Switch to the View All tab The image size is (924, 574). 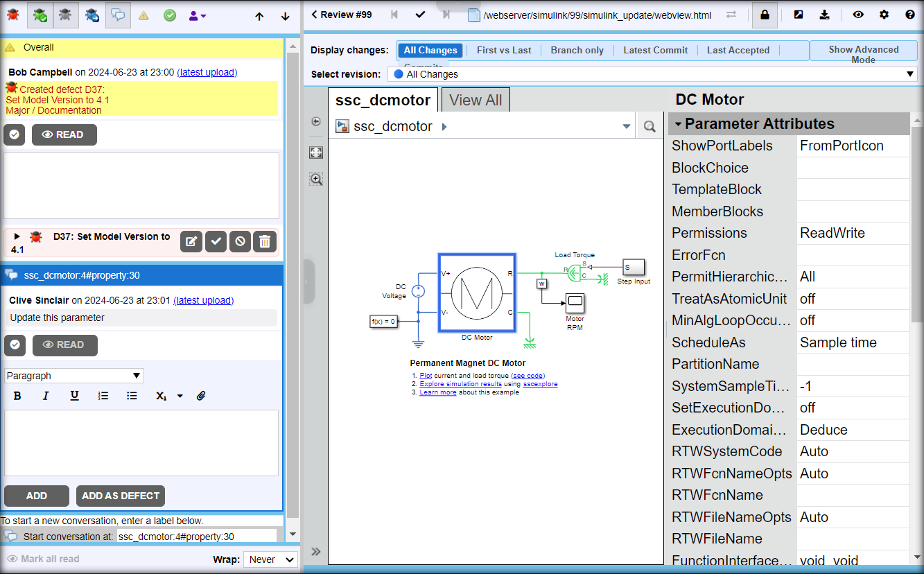[476, 100]
